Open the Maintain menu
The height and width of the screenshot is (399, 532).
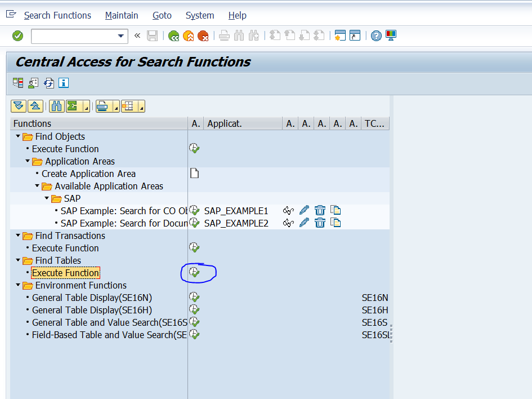click(x=122, y=15)
